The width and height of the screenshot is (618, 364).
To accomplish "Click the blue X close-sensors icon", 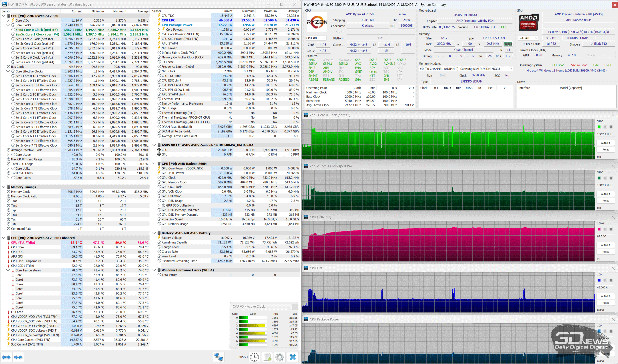I will click(292, 357).
